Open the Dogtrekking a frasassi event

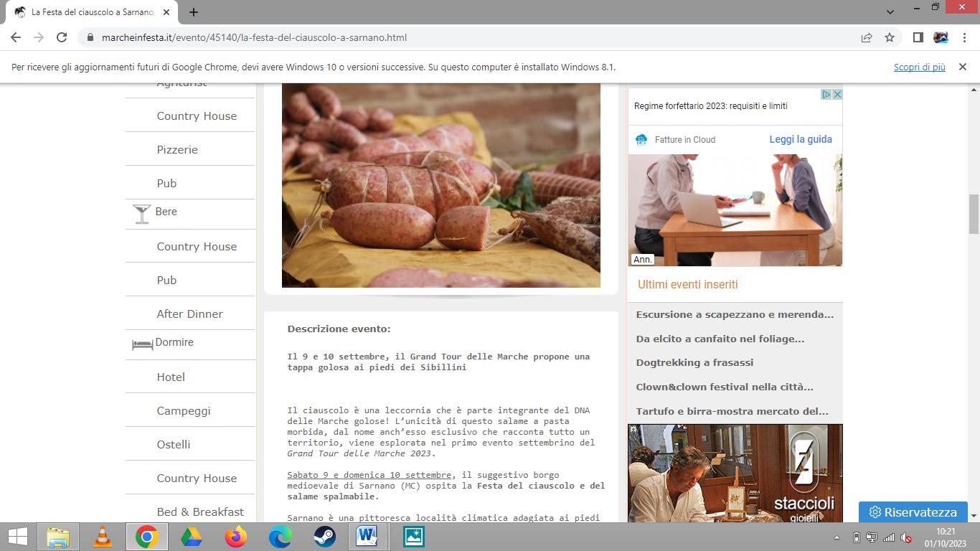pos(694,363)
